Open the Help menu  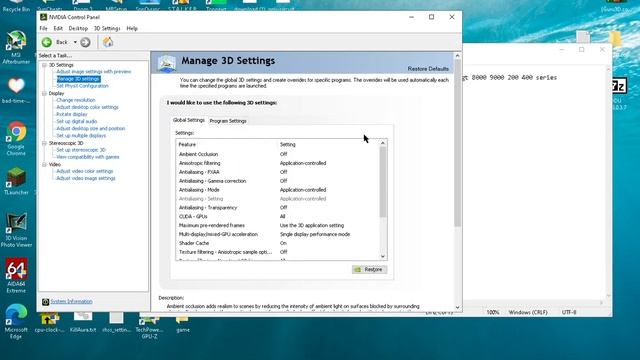pos(132,29)
